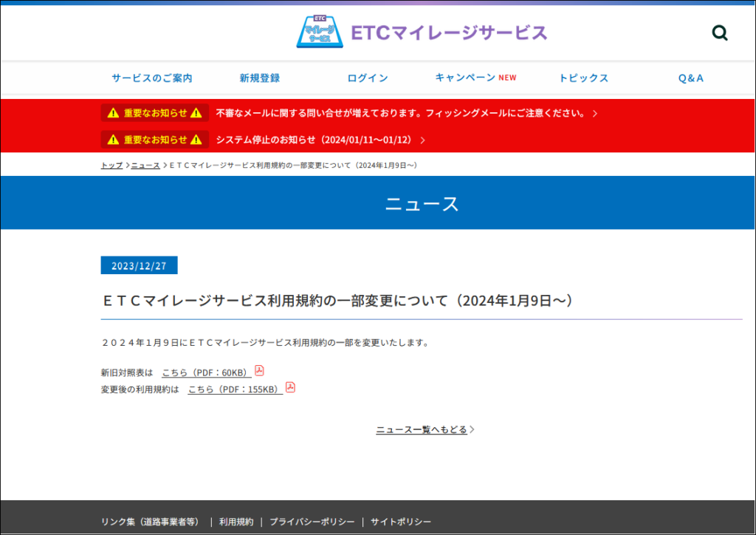The width and height of the screenshot is (756, 535).
Task: Open search with the magnifying glass icon
Action: pos(720,33)
